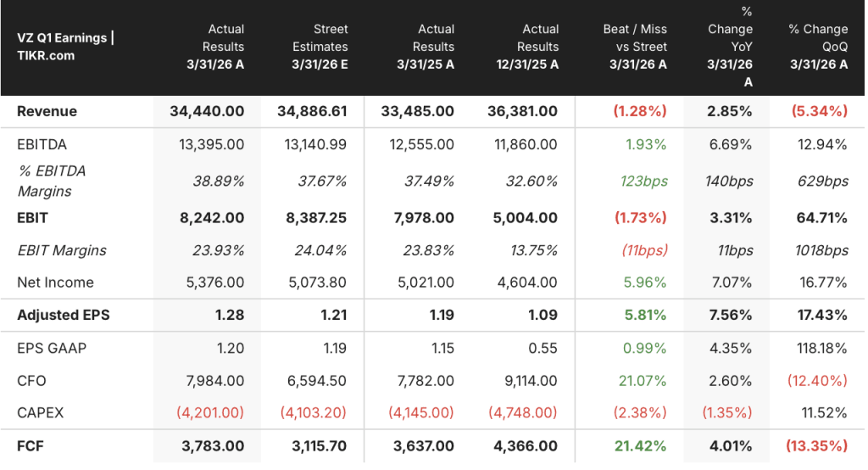Select revenue miss (1.28%)
Image resolution: width=868 pixels, height=470 pixels.
tap(640, 111)
